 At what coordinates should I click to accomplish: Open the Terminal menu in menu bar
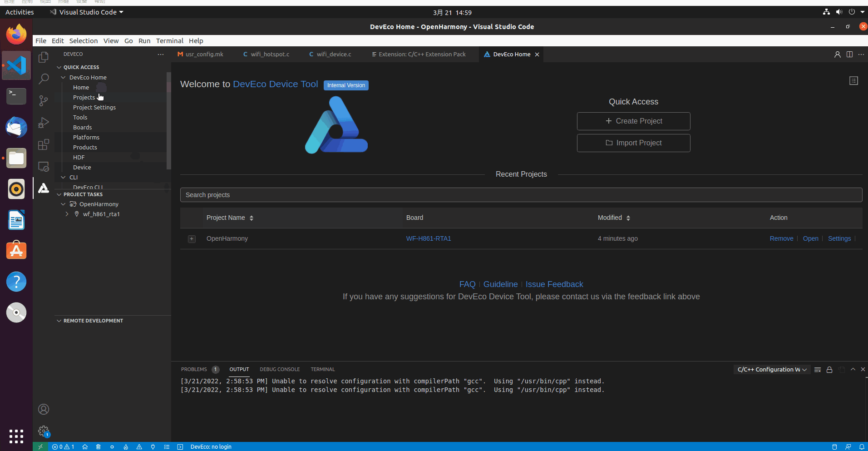[x=169, y=41]
